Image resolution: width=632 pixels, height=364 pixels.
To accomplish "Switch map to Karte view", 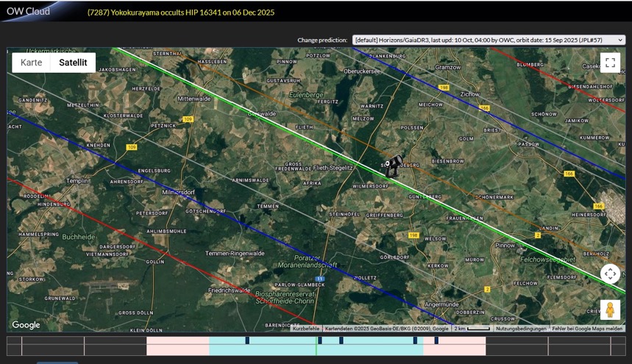I will (x=31, y=63).
